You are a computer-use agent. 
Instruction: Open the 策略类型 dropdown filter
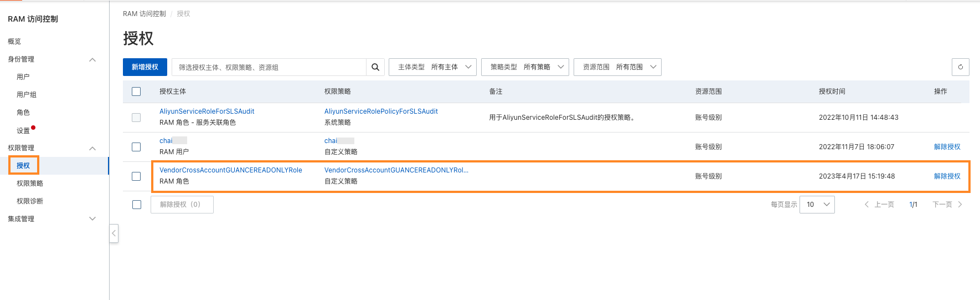[x=525, y=67]
